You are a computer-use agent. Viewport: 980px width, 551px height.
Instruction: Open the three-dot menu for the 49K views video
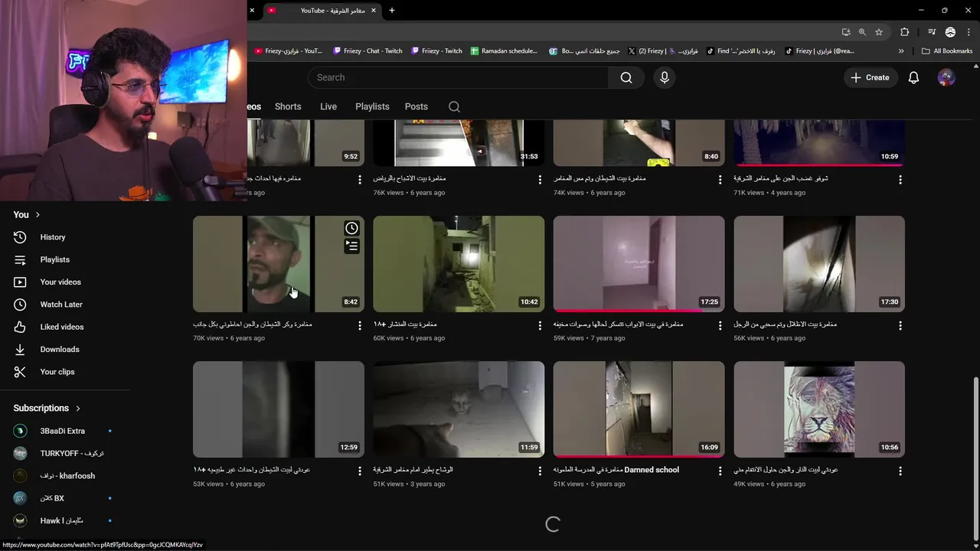(900, 471)
